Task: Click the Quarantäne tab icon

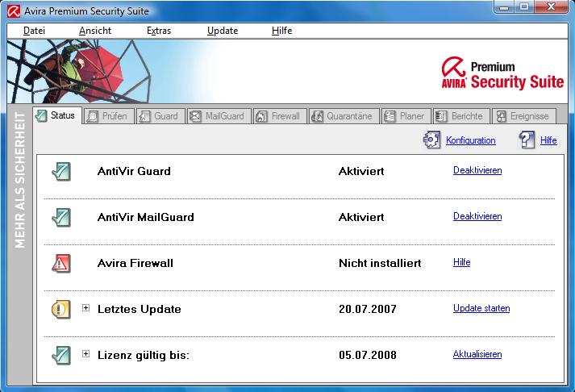Action: click(x=317, y=116)
